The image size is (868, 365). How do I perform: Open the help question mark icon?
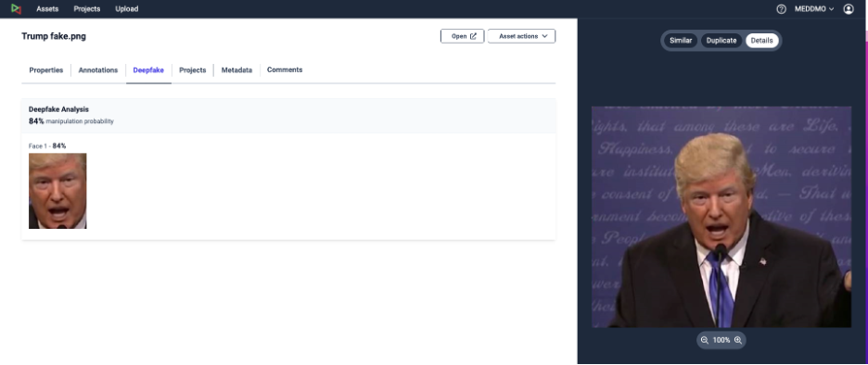pos(781,9)
